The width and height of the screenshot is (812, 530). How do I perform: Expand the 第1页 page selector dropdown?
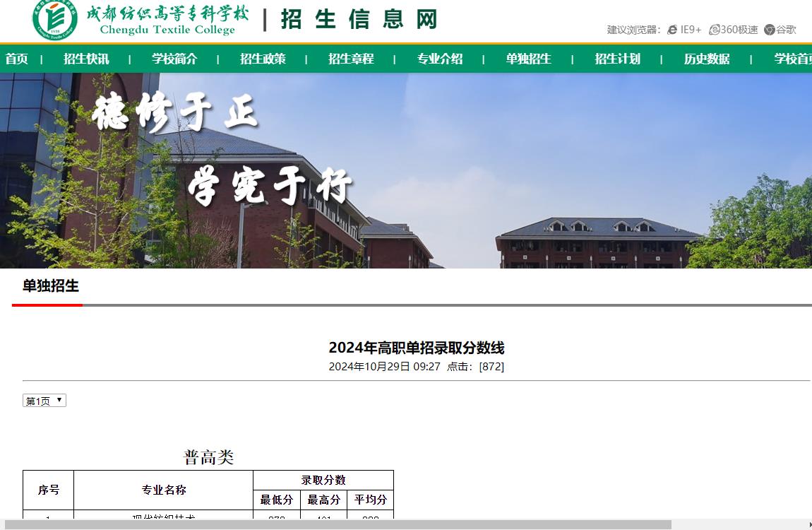pos(44,401)
